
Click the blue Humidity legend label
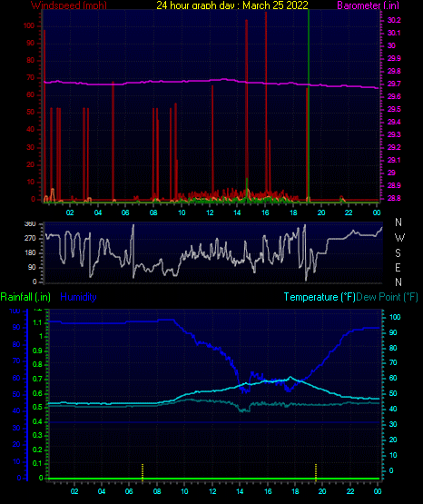tap(78, 297)
